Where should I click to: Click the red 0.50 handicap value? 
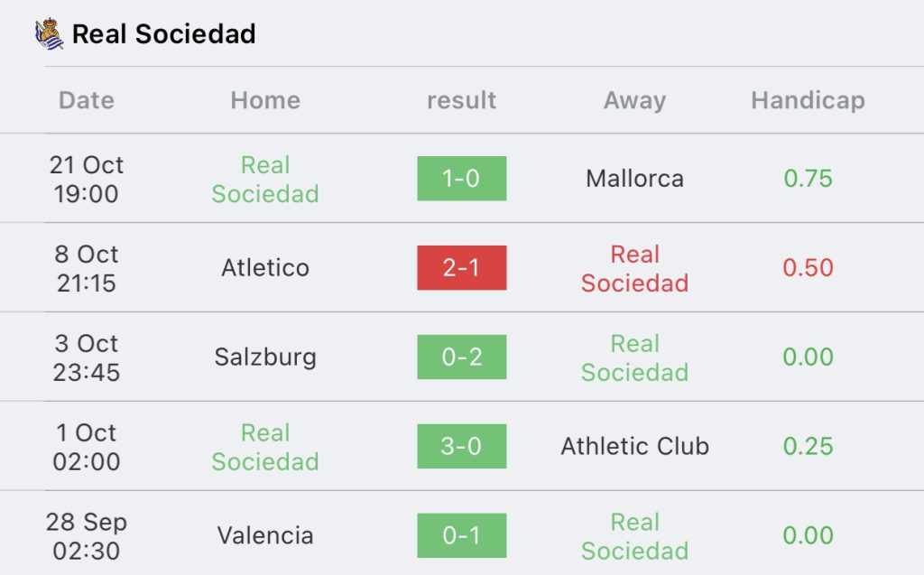click(x=808, y=268)
